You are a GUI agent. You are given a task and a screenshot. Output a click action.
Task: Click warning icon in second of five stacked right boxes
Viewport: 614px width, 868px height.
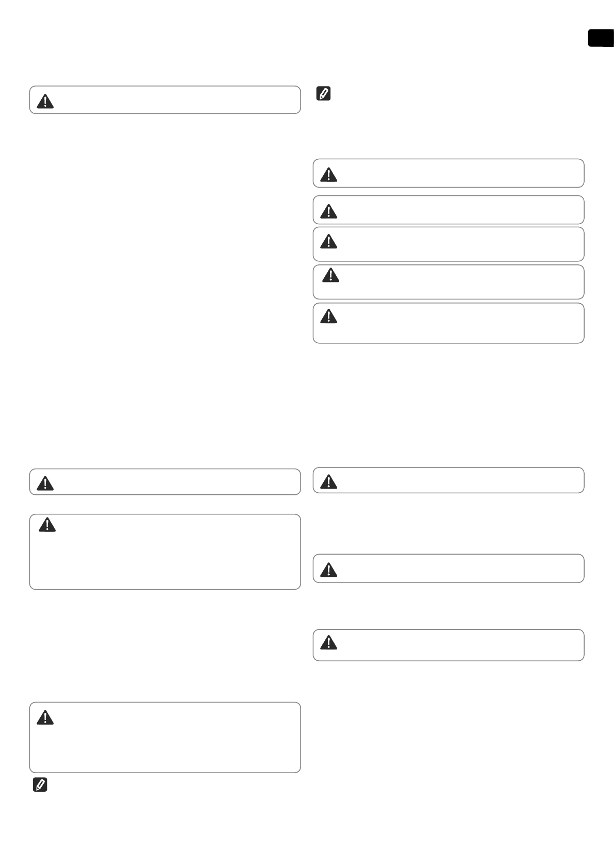(328, 211)
